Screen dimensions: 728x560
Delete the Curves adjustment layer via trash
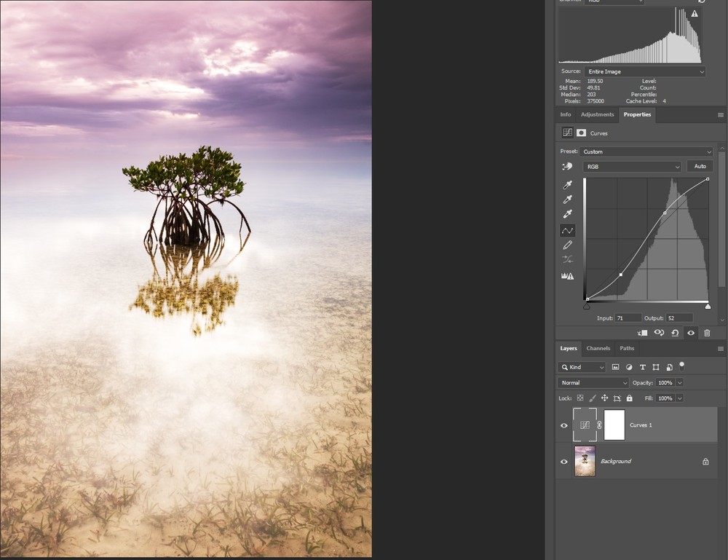click(707, 333)
